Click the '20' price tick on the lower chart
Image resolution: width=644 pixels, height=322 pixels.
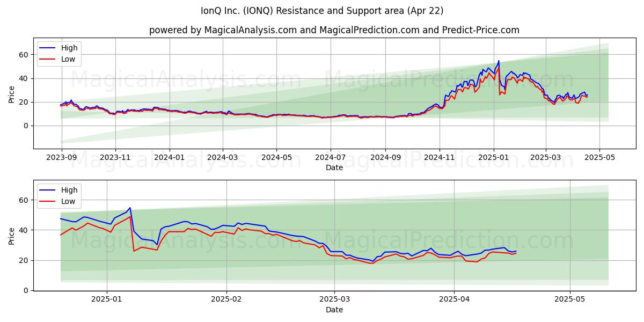[24, 260]
